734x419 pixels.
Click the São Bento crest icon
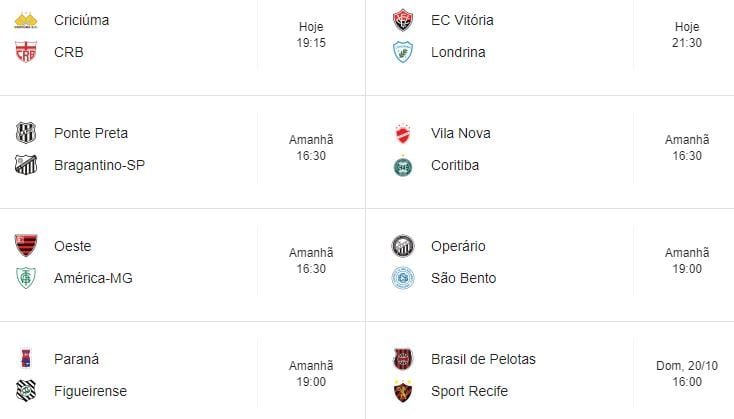[403, 278]
